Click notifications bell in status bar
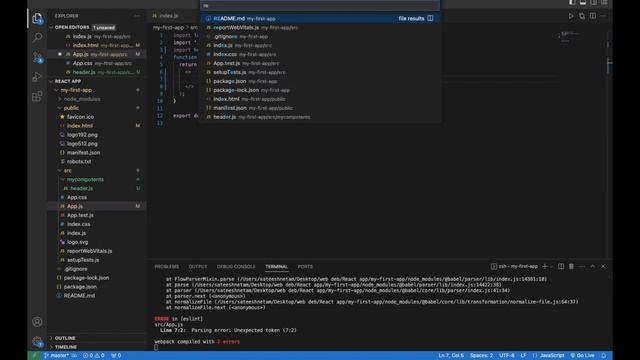 604,356
